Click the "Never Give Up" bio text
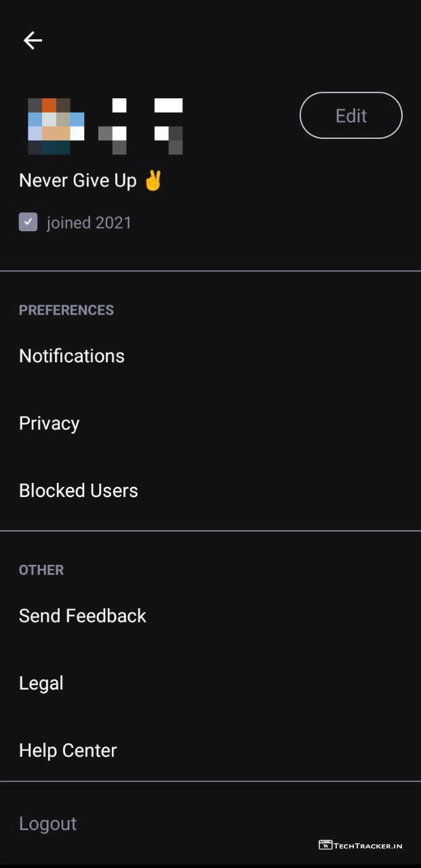 pos(78,181)
